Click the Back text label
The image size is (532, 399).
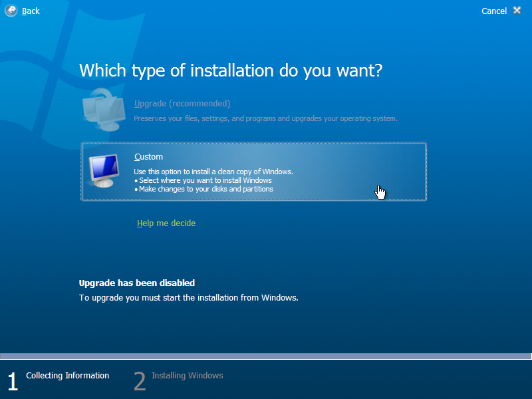point(31,11)
